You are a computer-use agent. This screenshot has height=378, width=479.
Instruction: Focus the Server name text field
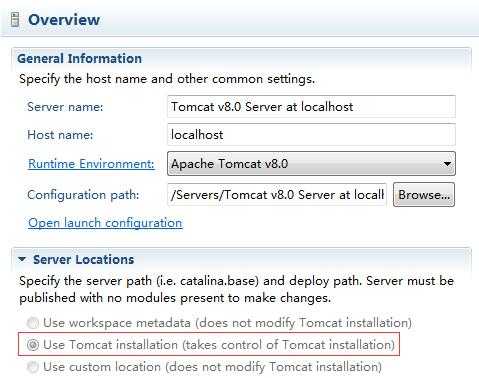coord(311,107)
